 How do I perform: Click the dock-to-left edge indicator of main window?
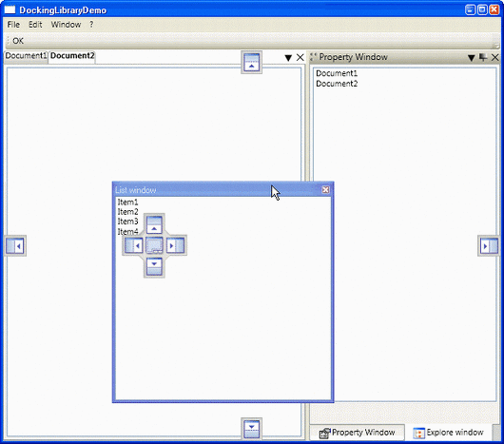pyautogui.click(x=15, y=246)
